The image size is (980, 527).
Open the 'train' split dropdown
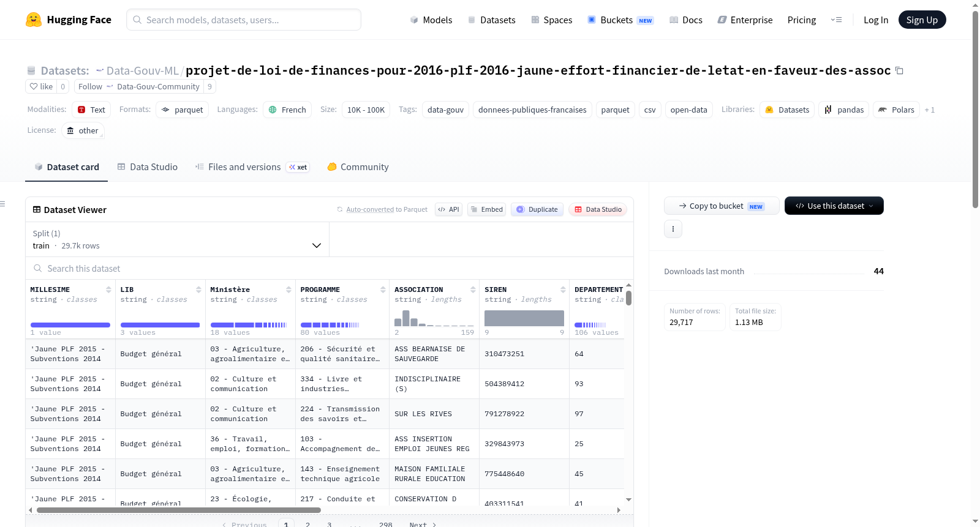(x=177, y=239)
